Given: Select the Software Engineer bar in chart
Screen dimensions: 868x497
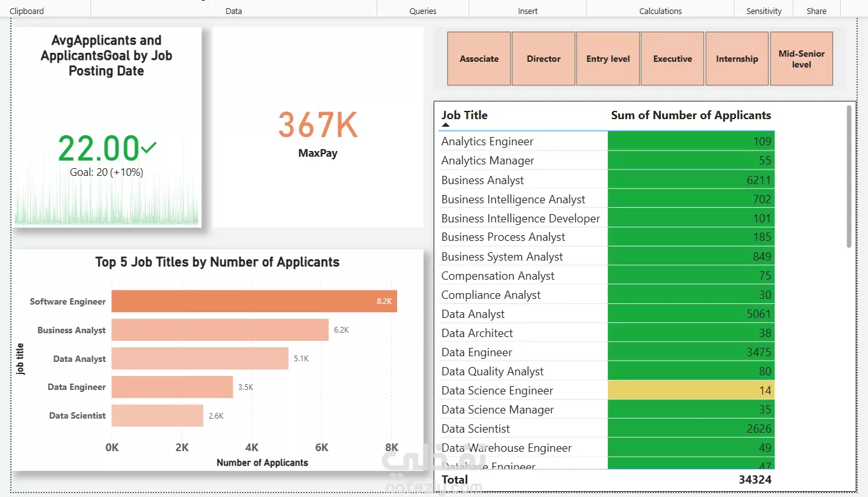Looking at the screenshot, I should pyautogui.click(x=255, y=301).
